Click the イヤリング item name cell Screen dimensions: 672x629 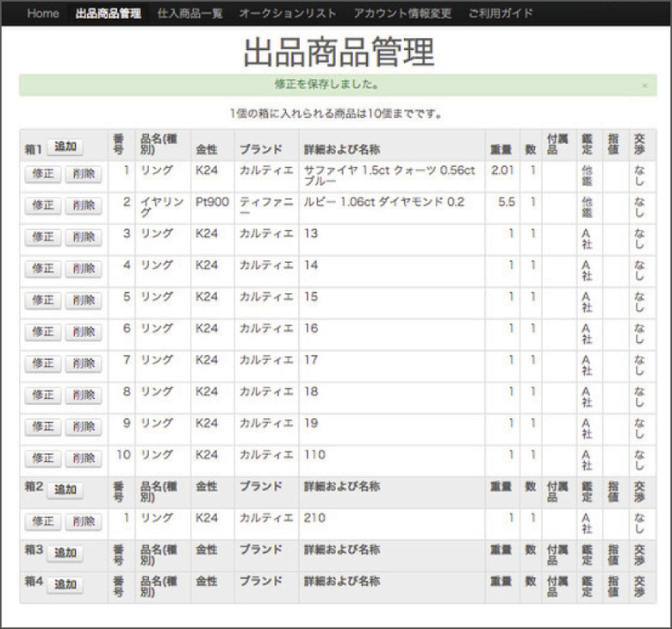pyautogui.click(x=163, y=208)
